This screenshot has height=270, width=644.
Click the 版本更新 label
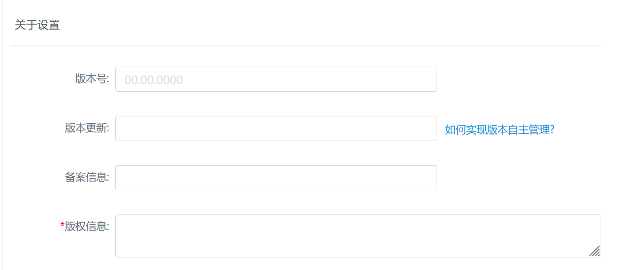[86, 128]
